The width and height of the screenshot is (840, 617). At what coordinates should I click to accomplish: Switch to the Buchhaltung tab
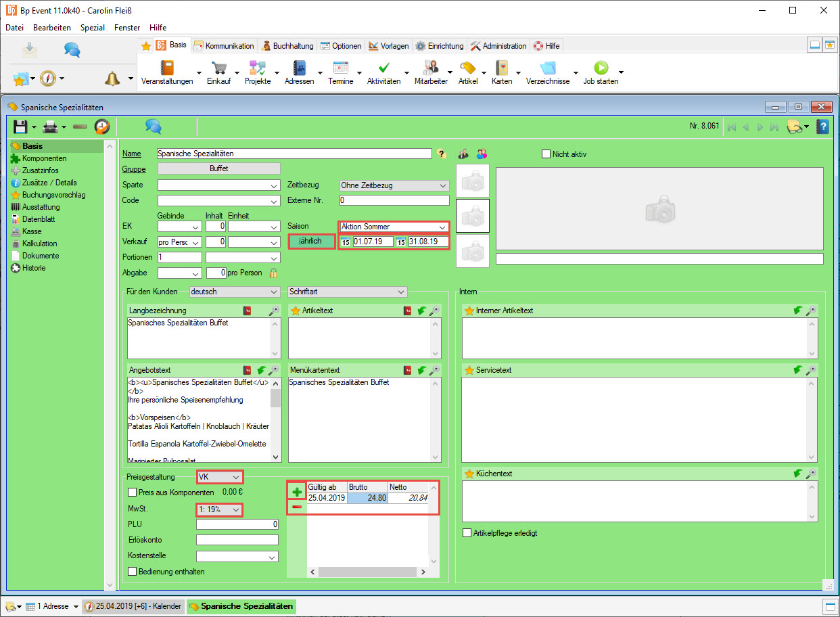point(287,46)
